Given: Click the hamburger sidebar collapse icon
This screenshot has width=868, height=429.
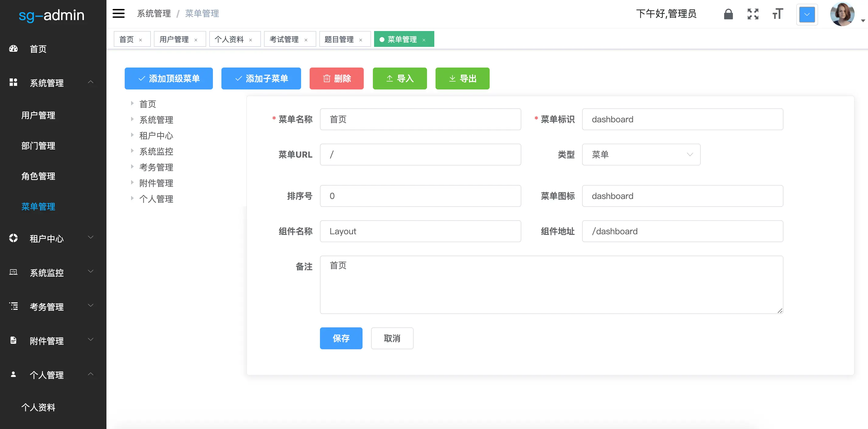Looking at the screenshot, I should [x=118, y=13].
